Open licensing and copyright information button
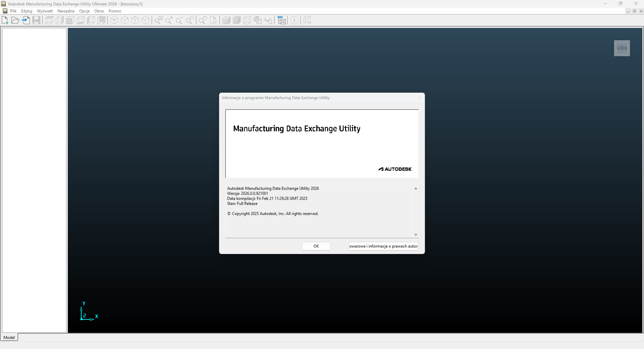This screenshot has width=644, height=349. [x=384, y=246]
